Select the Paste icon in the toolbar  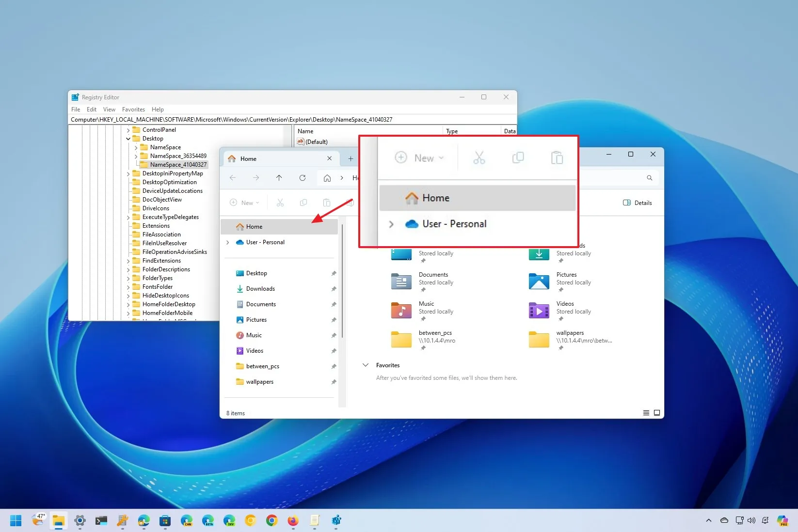[x=326, y=203]
